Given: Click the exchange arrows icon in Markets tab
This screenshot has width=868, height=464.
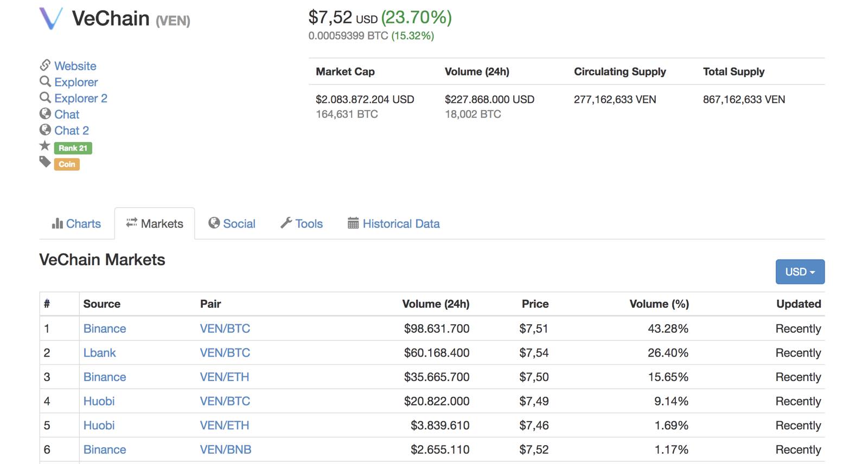Looking at the screenshot, I should [132, 223].
